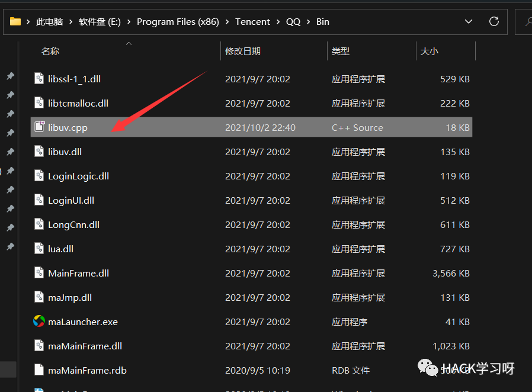This screenshot has width=532, height=392.
Task: Expand the chevron after 此电脑
Action: click(71, 22)
